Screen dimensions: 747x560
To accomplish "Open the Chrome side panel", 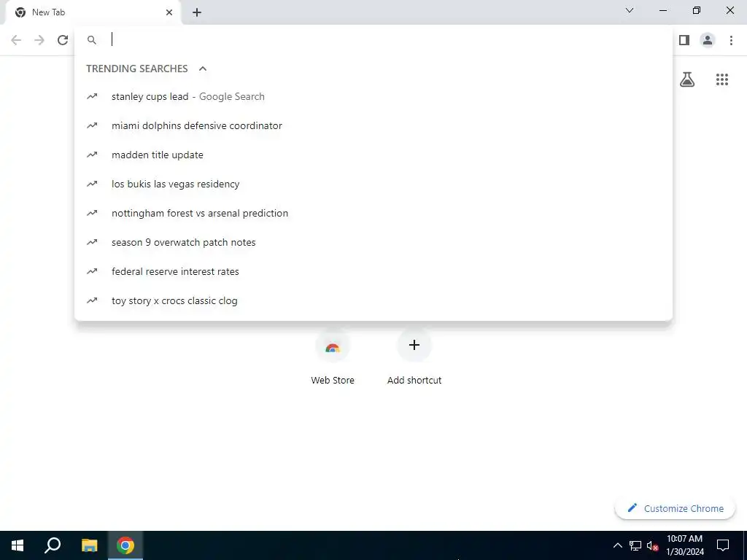I will [x=684, y=40].
